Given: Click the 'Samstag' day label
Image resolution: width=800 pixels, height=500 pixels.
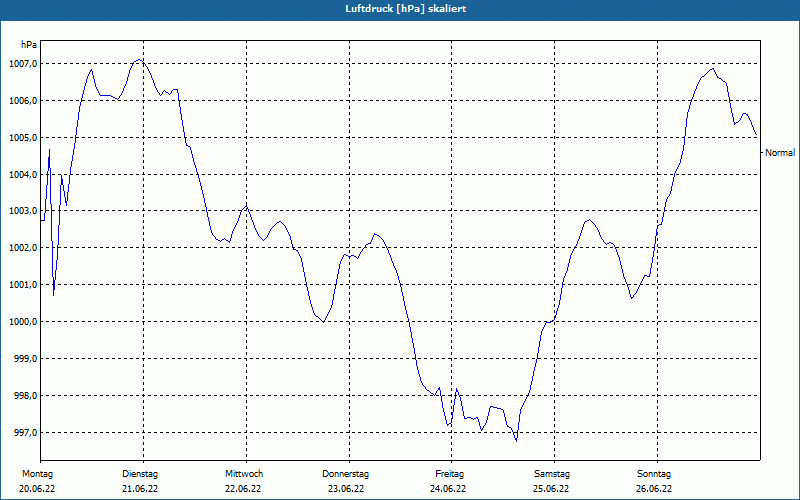Looking at the screenshot, I should pyautogui.click(x=552, y=474).
